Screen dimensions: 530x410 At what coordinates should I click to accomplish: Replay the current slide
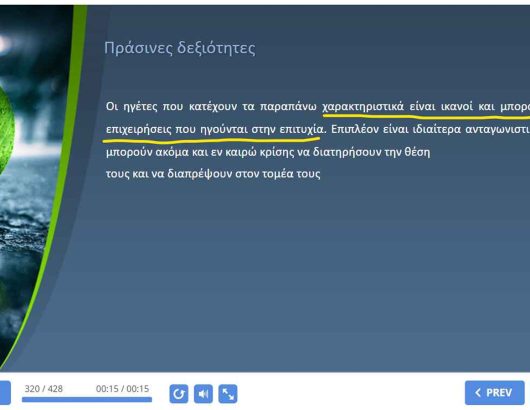click(x=178, y=394)
